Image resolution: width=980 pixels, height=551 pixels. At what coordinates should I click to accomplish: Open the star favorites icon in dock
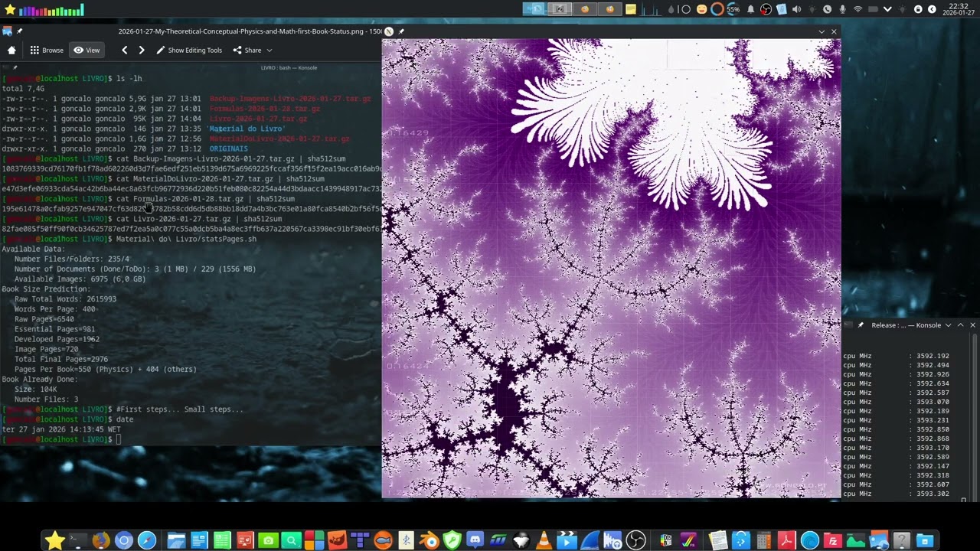pyautogui.click(x=54, y=541)
